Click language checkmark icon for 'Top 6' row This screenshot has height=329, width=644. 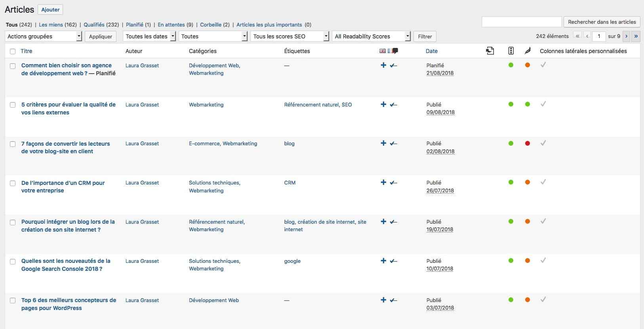393,300
